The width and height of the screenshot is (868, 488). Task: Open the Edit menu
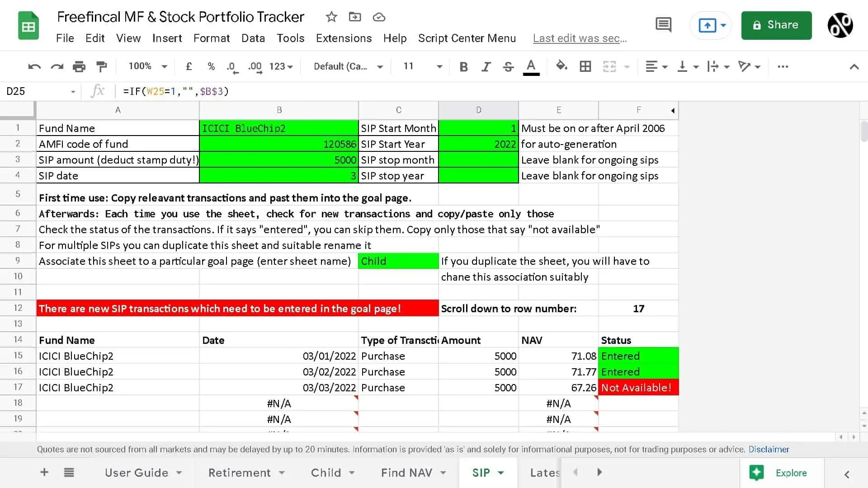[x=95, y=38]
